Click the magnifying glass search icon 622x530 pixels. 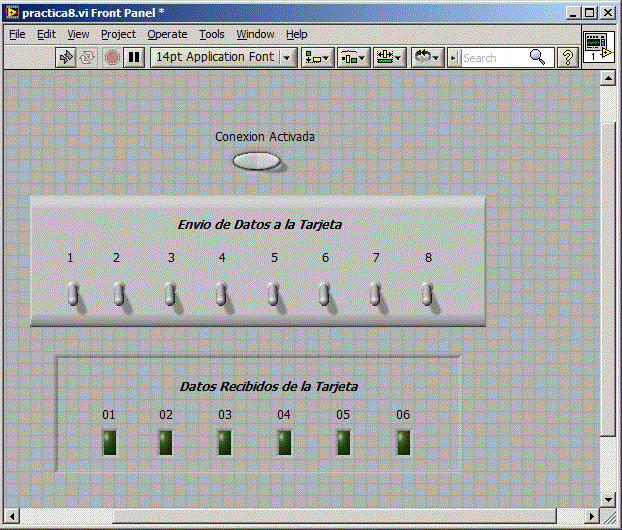pos(538,57)
